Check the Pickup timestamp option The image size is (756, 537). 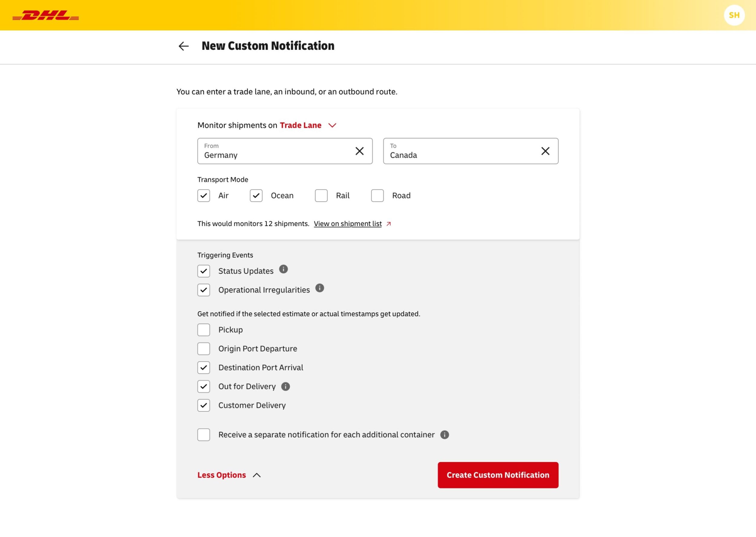coord(204,330)
